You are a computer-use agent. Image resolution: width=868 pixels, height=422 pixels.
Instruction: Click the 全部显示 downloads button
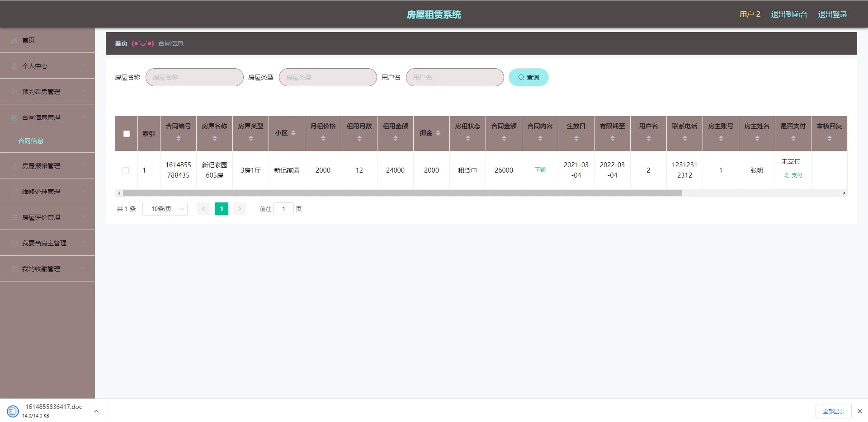834,411
